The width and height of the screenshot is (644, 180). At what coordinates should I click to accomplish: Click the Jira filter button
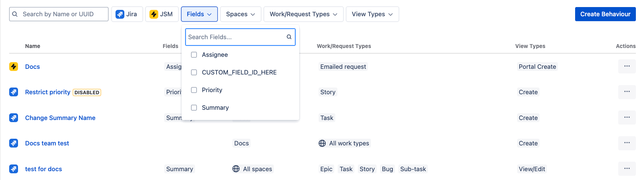[x=127, y=14]
